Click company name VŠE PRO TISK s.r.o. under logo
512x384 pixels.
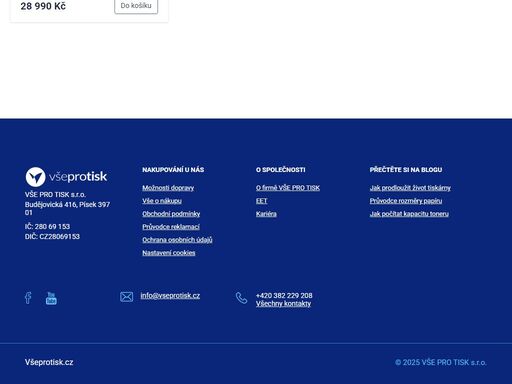tap(55, 195)
